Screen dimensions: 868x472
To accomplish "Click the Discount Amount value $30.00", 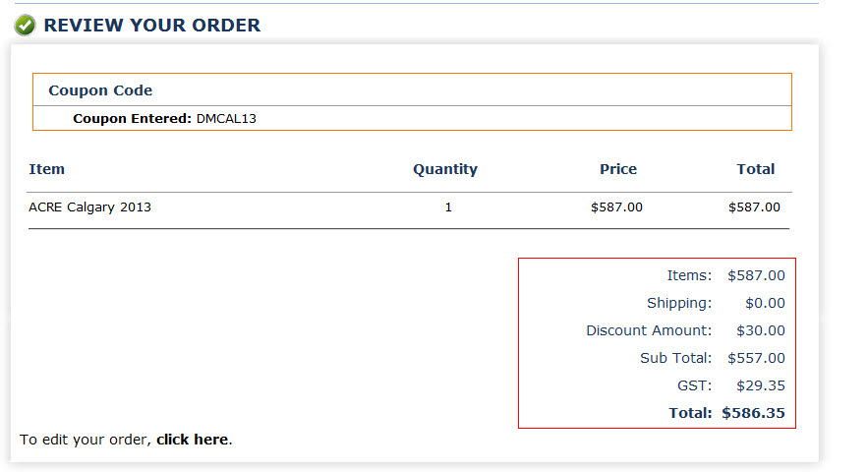I will pos(760,330).
